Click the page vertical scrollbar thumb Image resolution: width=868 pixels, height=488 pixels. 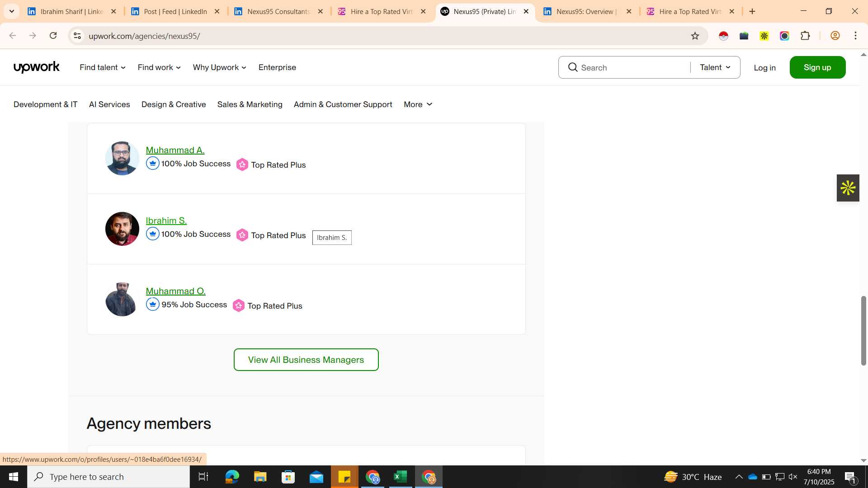click(863, 330)
